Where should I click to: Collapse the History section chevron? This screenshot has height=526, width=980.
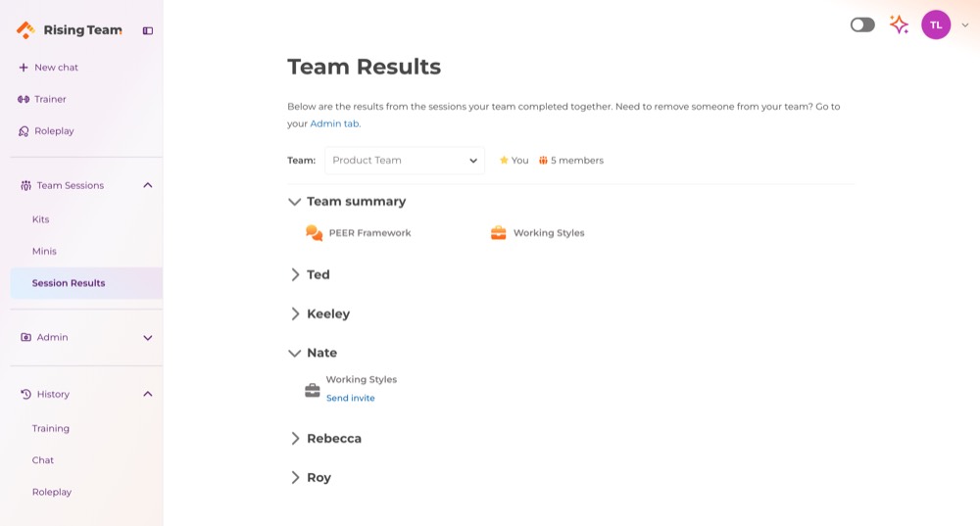148,394
